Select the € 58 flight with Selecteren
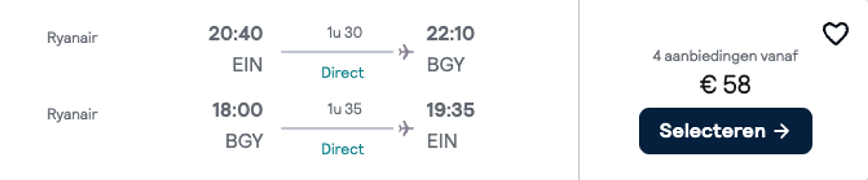The width and height of the screenshot is (868, 180). pos(725,131)
